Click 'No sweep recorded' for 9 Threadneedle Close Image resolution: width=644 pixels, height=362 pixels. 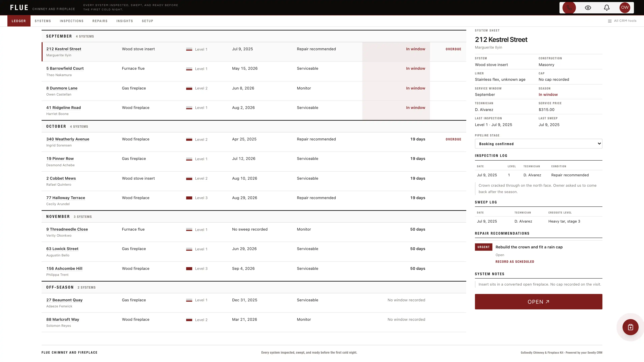(250, 229)
